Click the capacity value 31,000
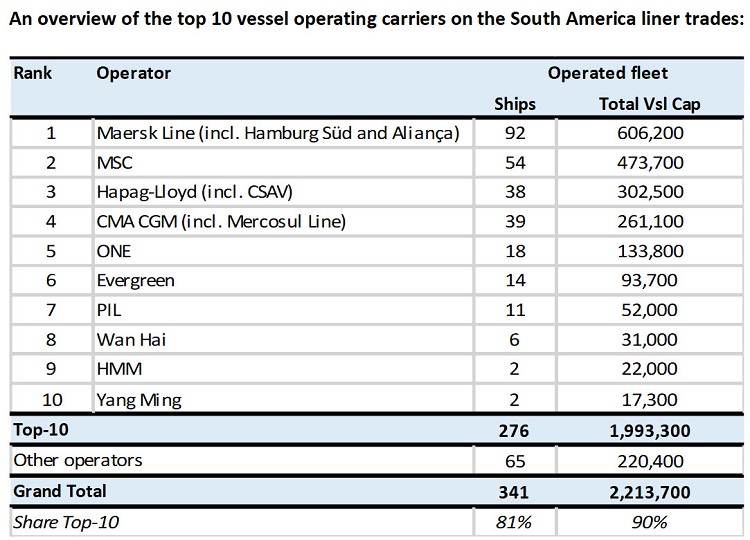750x540 pixels. pos(650,340)
